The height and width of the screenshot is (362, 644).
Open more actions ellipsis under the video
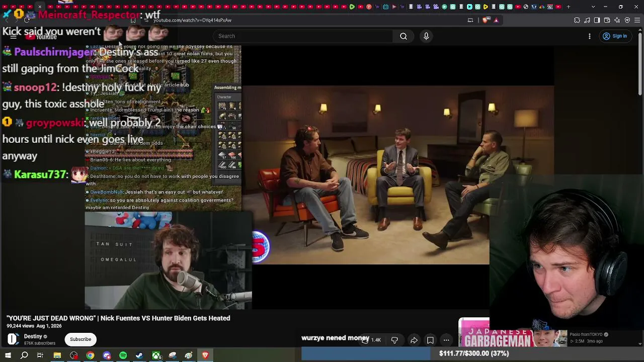(446, 340)
